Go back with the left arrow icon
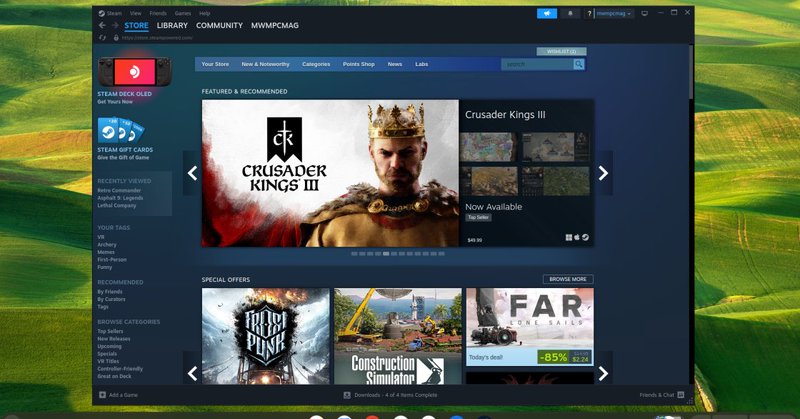This screenshot has width=800, height=419. pos(102,26)
